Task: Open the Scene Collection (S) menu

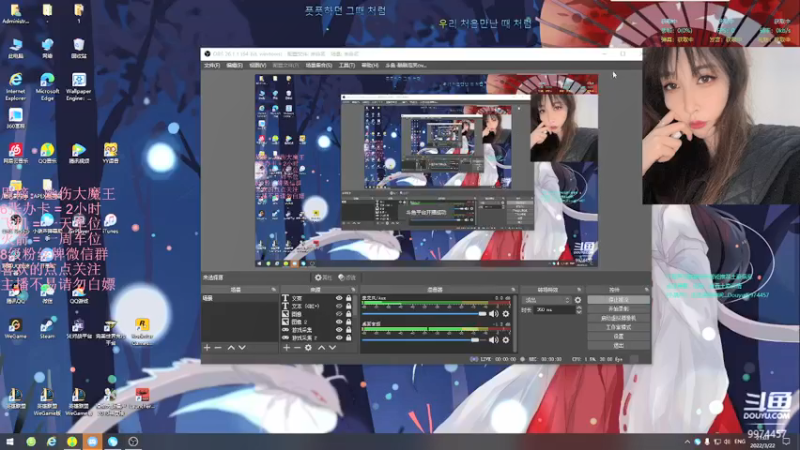Action: click(319, 65)
